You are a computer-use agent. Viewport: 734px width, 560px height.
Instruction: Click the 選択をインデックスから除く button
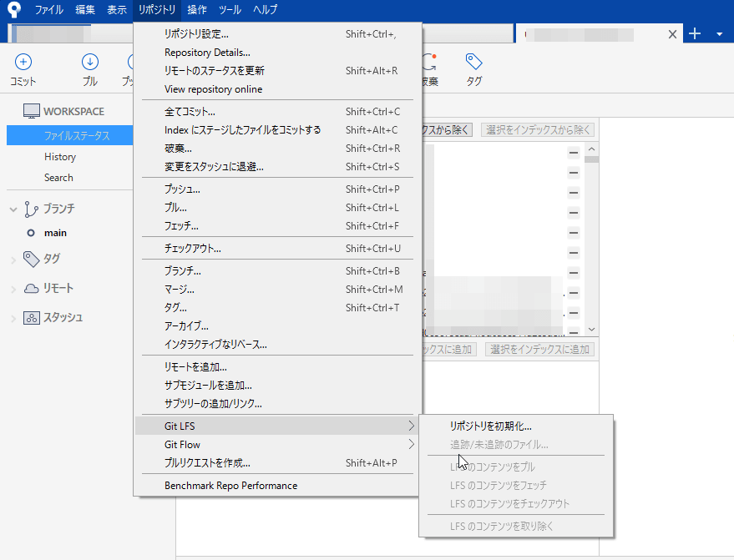coord(537,129)
